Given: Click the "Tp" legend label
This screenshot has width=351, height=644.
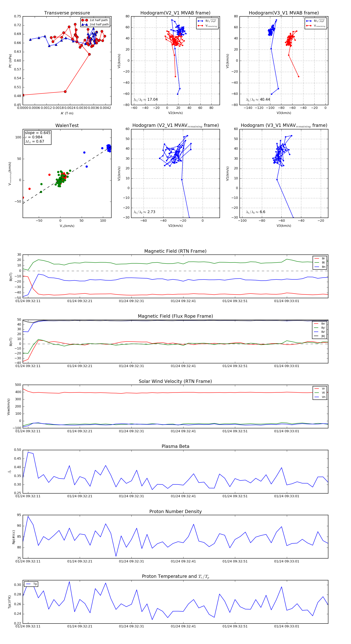Looking at the screenshot, I should coord(35,584).
